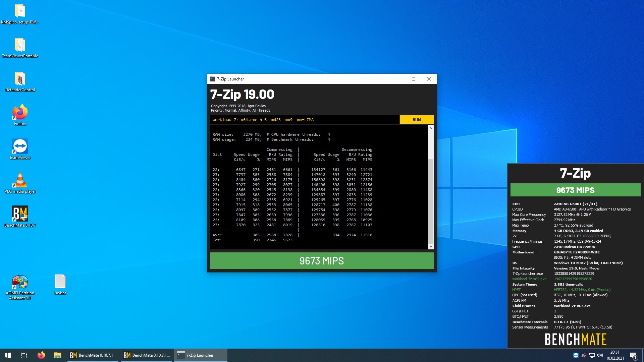The height and width of the screenshot is (362, 644).
Task: Click the 7-Zip 19.00 heading
Action: point(242,95)
